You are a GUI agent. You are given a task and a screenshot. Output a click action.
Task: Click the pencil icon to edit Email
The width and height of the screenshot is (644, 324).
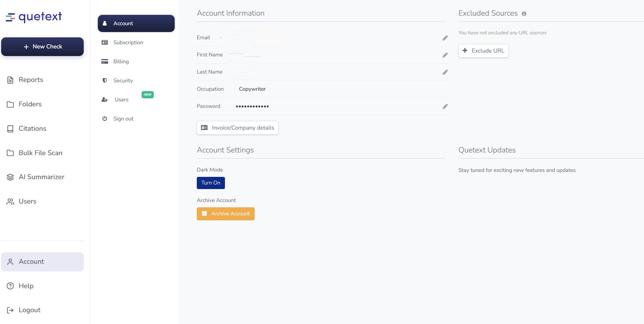pos(445,38)
